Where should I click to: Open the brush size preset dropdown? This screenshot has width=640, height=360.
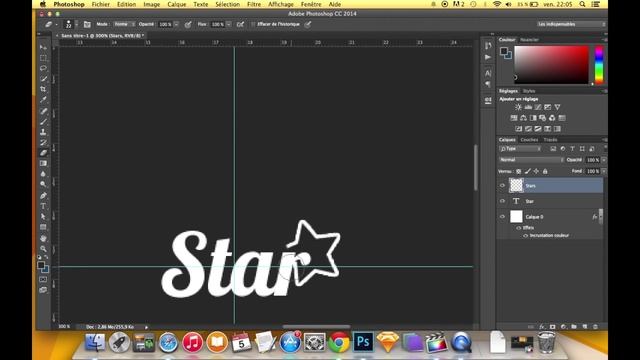point(76,24)
